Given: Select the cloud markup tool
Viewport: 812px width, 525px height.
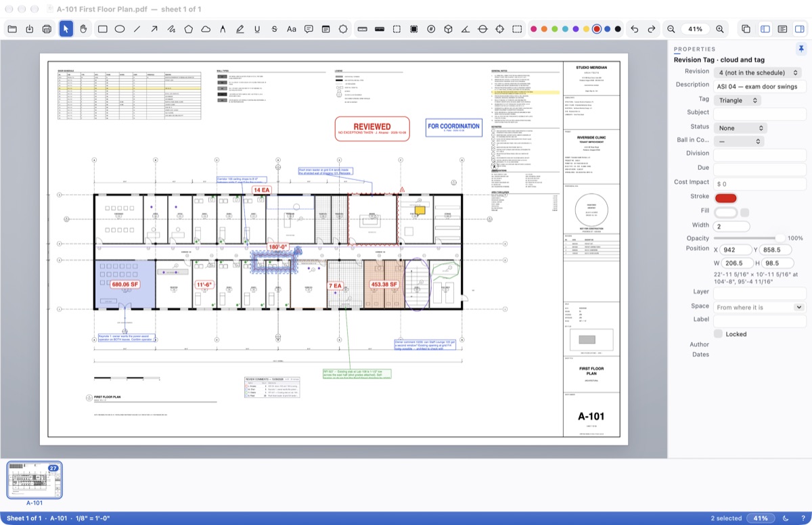Looking at the screenshot, I should pos(206,29).
